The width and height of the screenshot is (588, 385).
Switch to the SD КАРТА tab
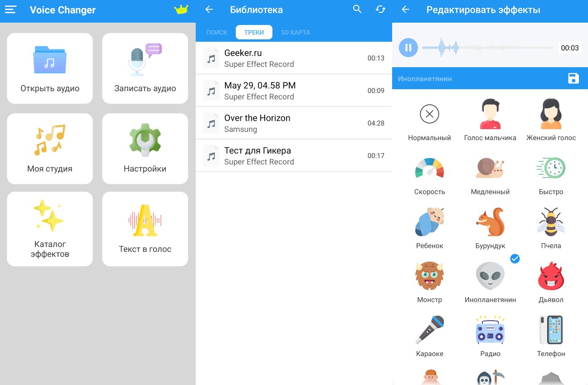tap(296, 33)
